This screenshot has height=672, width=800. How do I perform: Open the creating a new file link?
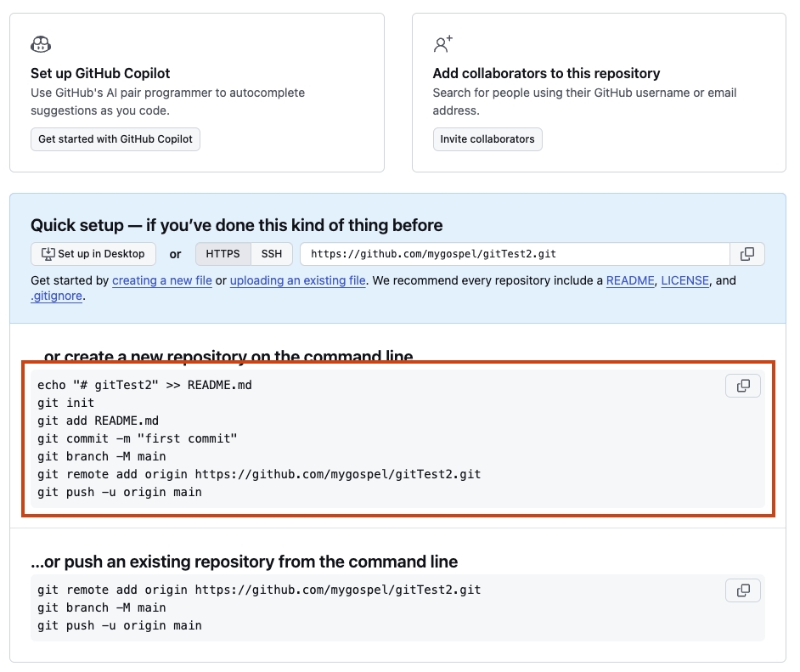pyautogui.click(x=162, y=280)
